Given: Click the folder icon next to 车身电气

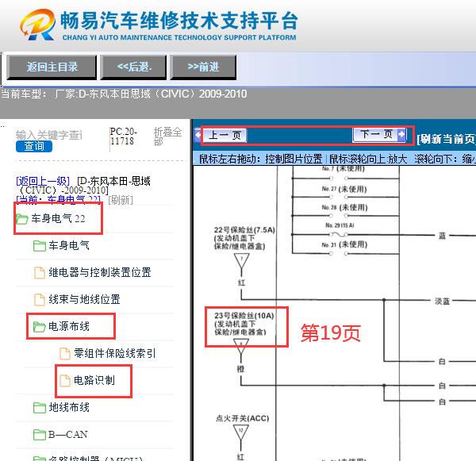Looking at the screenshot, I should pos(40,246).
